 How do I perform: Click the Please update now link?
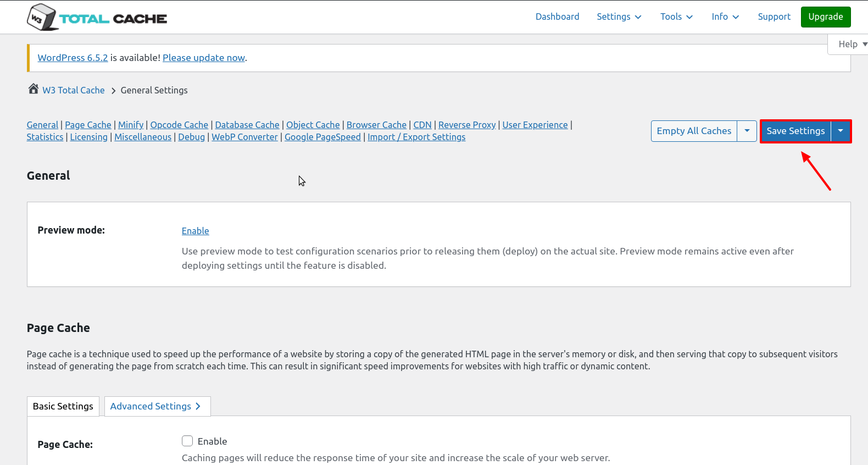(204, 58)
